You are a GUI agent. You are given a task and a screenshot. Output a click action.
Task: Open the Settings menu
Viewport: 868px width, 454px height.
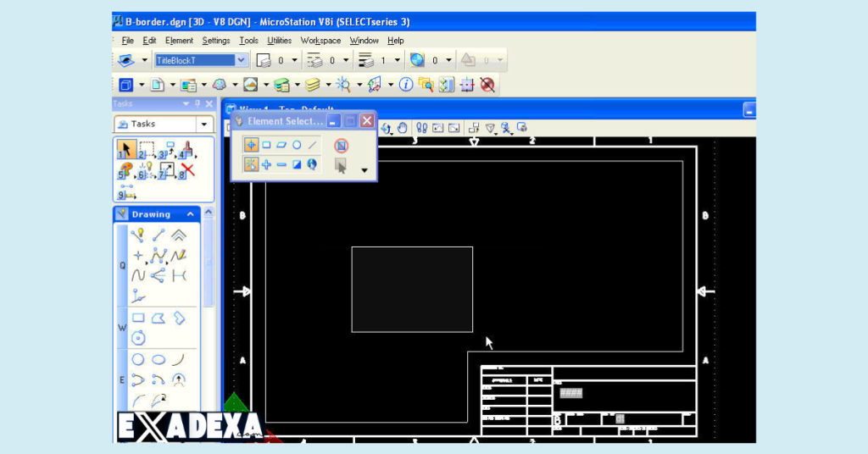point(216,41)
